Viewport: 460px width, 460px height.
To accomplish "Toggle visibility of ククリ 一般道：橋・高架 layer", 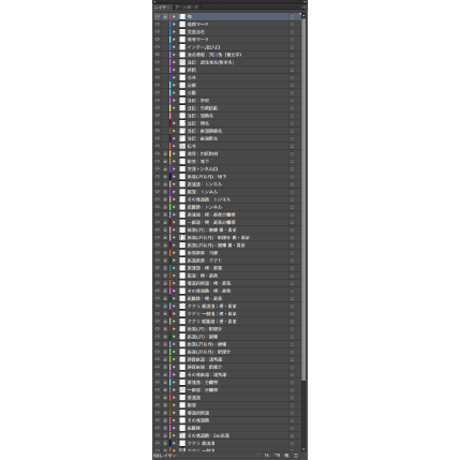I will tap(157, 314).
